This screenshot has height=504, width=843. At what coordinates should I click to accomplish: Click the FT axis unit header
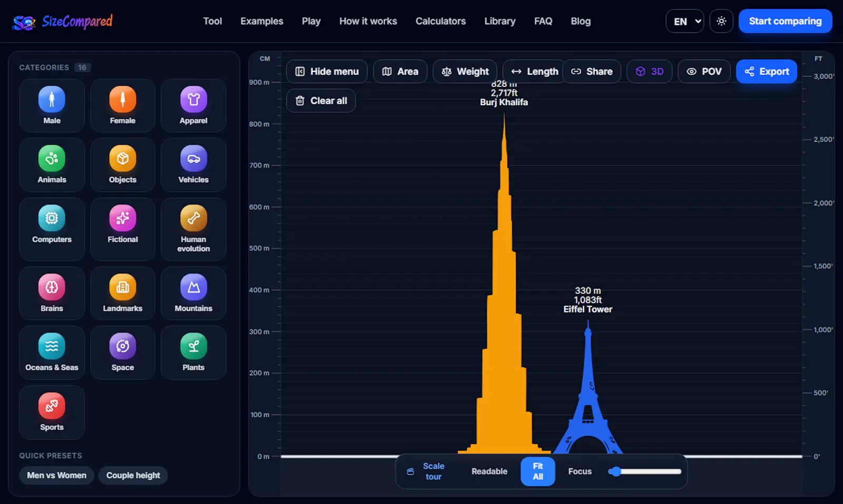(818, 58)
